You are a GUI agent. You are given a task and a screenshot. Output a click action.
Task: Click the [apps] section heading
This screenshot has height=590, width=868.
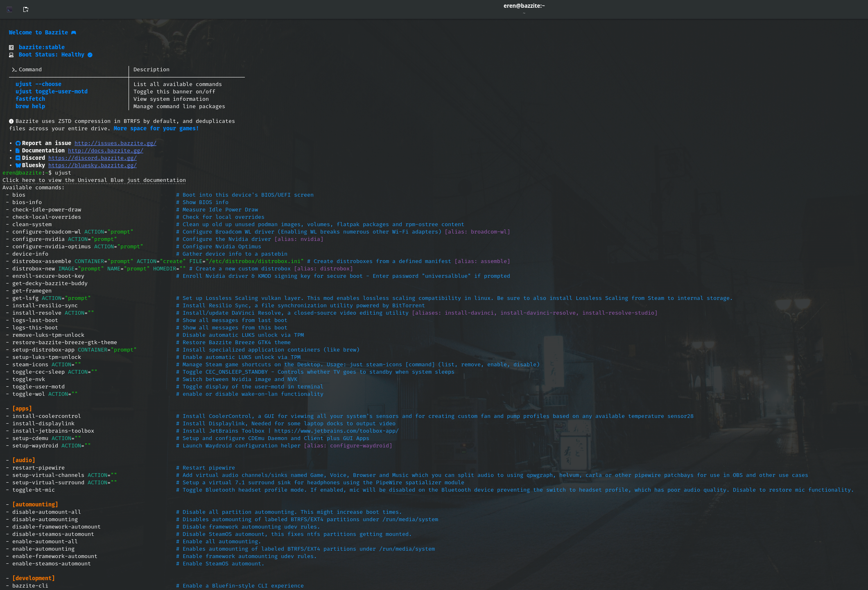point(22,409)
